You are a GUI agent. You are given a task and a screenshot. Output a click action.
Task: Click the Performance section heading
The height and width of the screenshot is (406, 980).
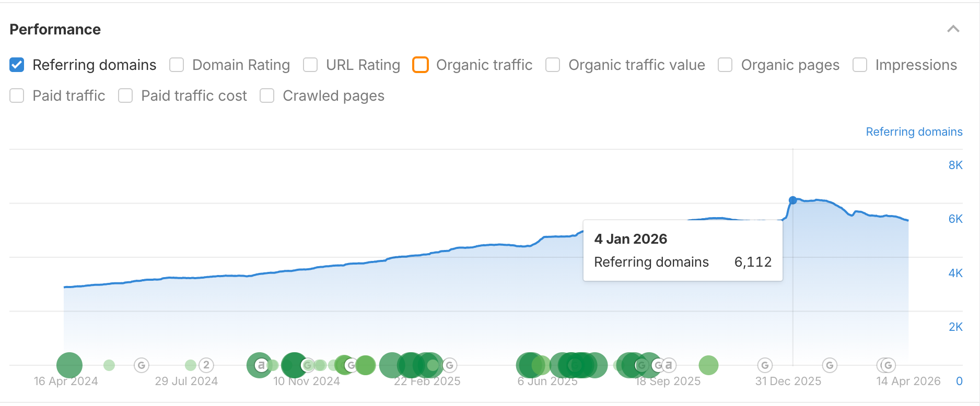55,29
